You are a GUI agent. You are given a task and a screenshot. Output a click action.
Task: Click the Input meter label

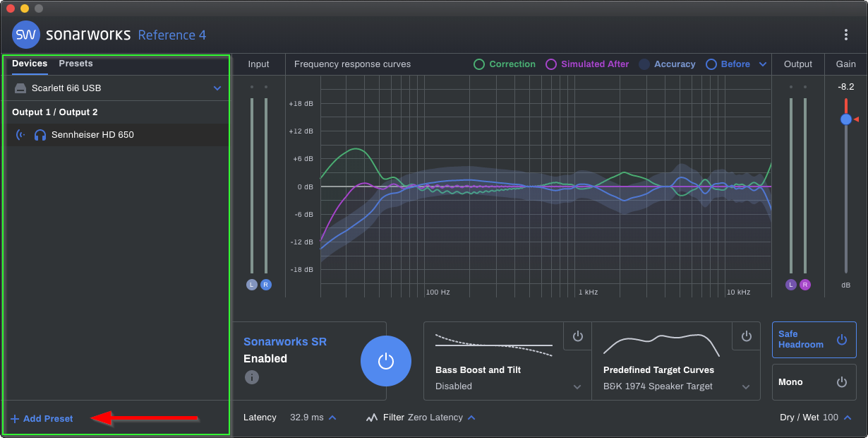coord(259,64)
